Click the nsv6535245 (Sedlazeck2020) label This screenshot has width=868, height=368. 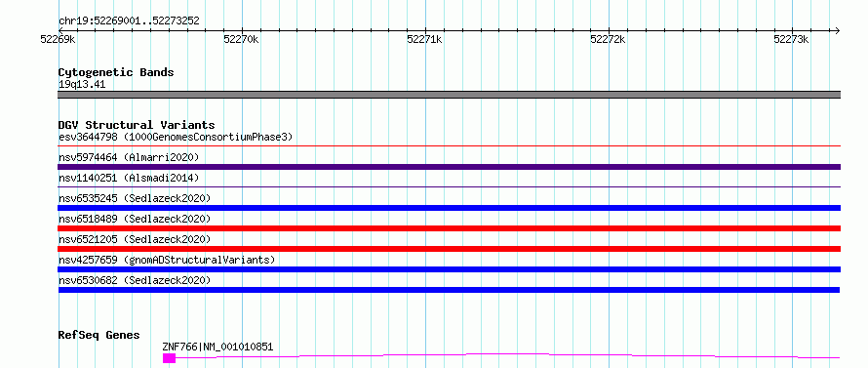(x=135, y=198)
